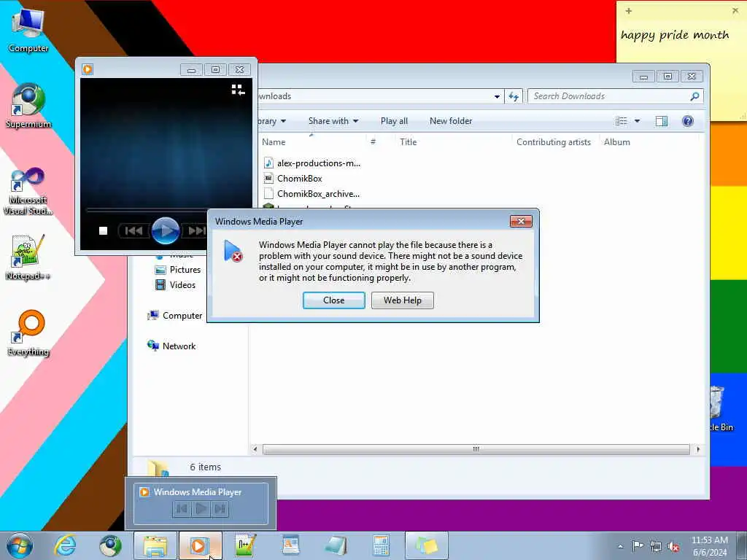Viewport: 747px width, 560px height.
Task: Sort files by the Album column header
Action: 617,142
